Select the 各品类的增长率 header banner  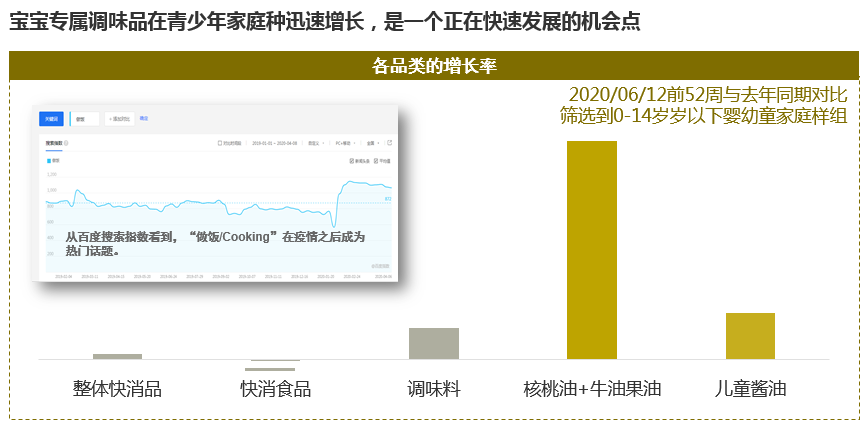(434, 66)
